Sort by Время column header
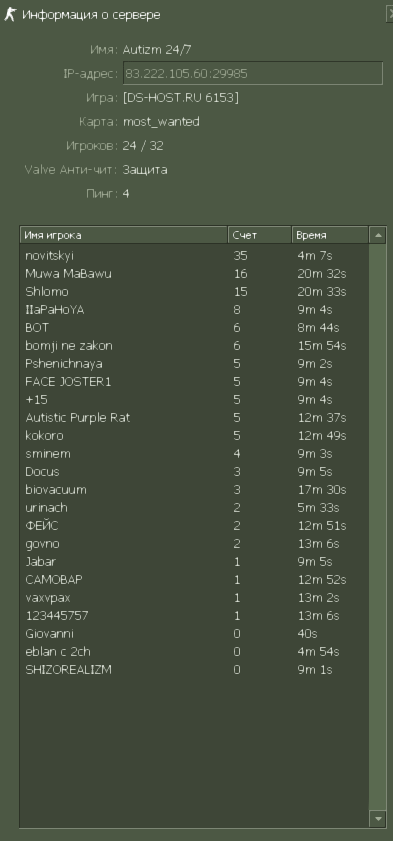Viewport: 393px width, 841px height. pos(330,235)
